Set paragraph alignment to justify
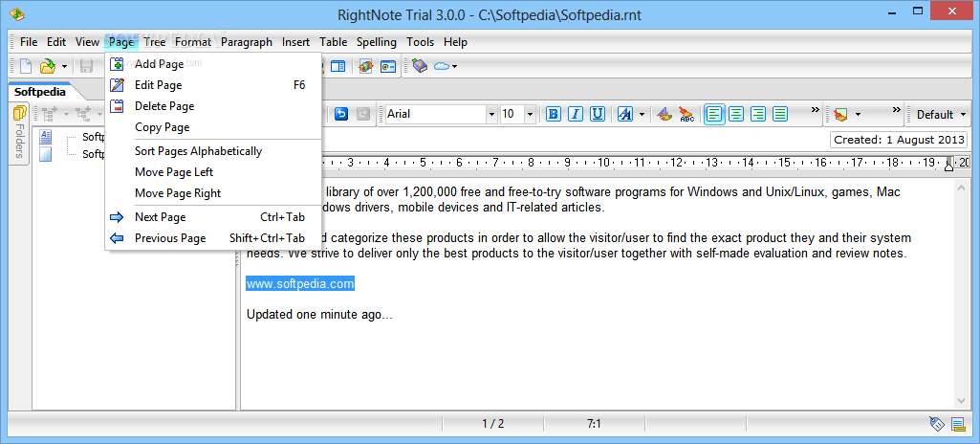 click(779, 114)
